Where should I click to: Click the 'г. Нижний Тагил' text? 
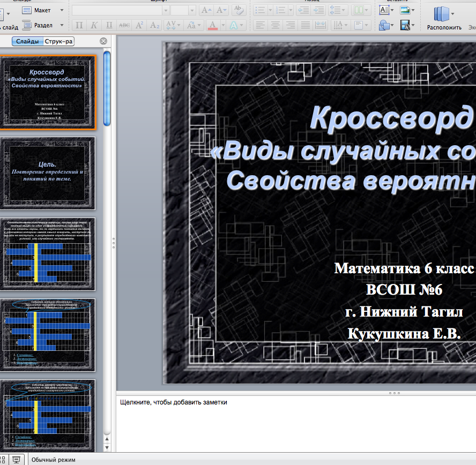404,312
